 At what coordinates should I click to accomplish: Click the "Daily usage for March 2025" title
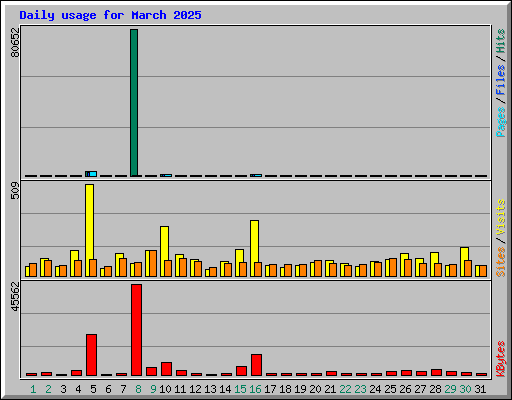110,15
